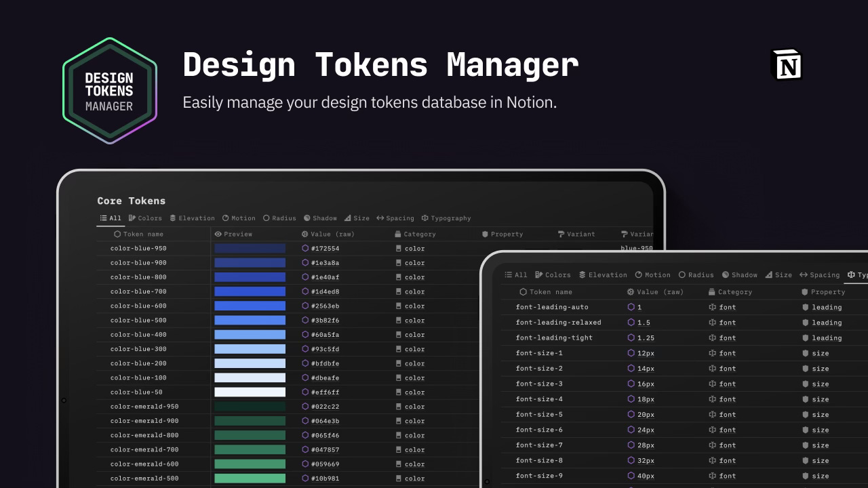Open the font-size-1 token
Screen dimensions: 868x488
(x=539, y=353)
